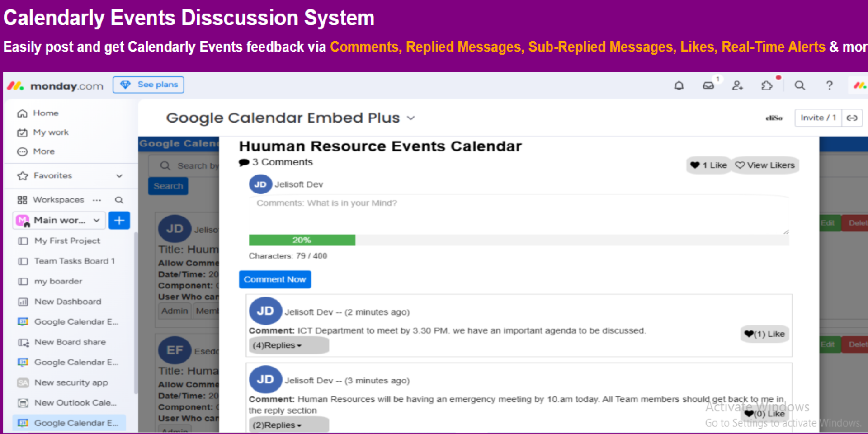
Task: Click the eliSo user avatar
Action: [774, 118]
